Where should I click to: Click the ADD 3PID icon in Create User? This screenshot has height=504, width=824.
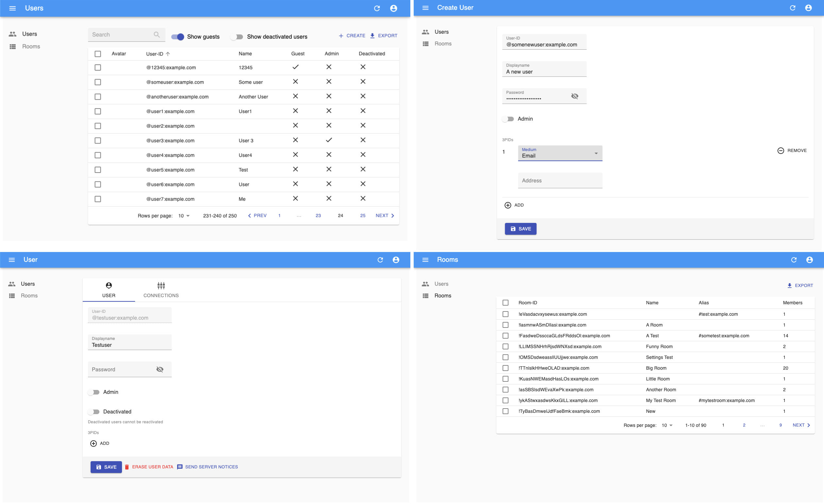coord(508,205)
